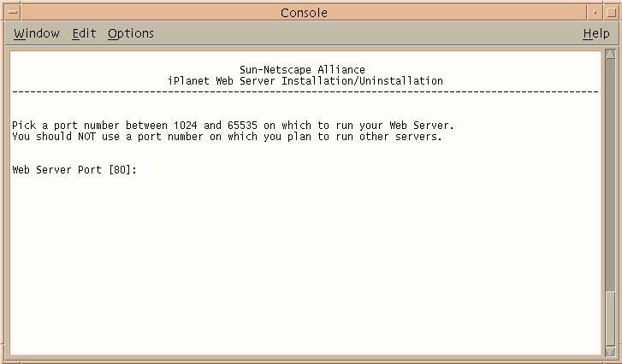Open the Edit menu

coord(84,33)
